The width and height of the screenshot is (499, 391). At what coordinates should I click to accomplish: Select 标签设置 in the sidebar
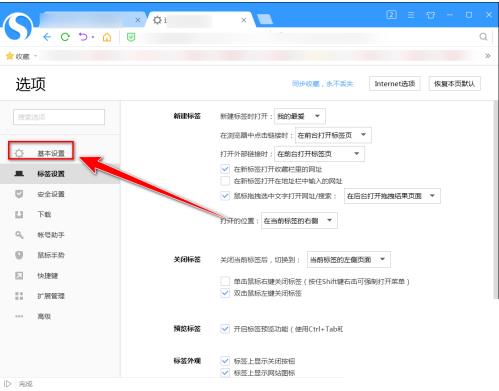(x=60, y=174)
